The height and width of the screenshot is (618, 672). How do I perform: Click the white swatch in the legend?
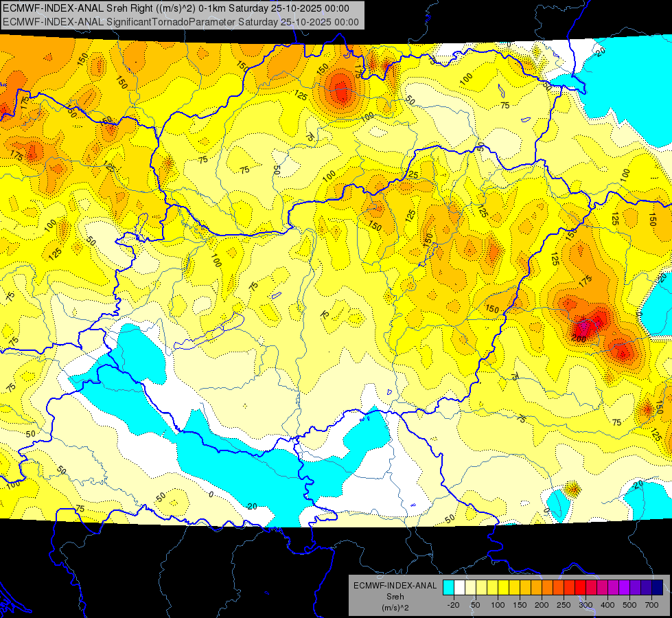point(459,587)
